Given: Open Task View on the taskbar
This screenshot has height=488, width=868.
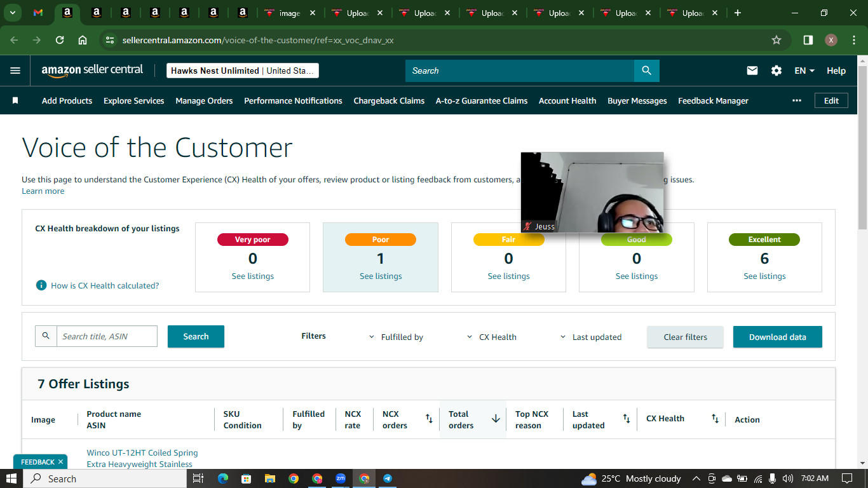Looking at the screenshot, I should tap(198, 478).
